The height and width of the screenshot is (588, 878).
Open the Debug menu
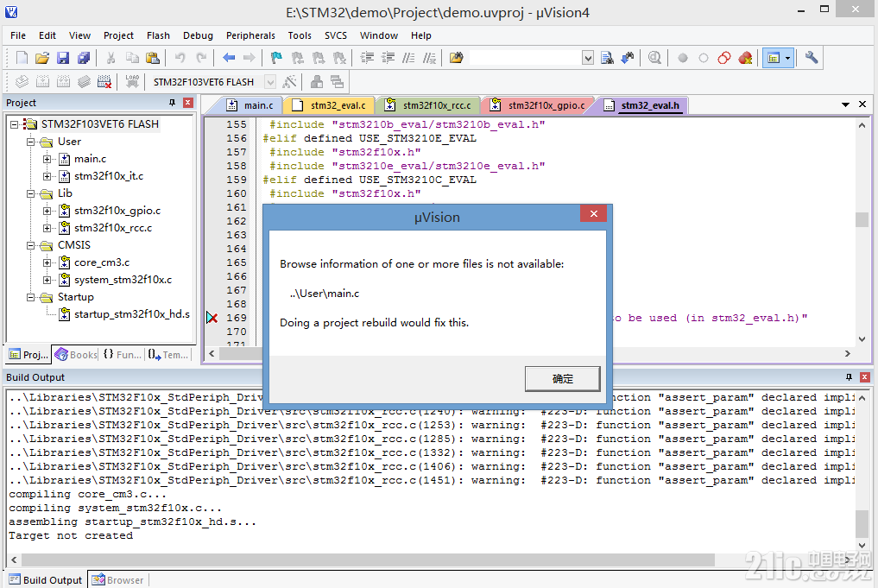pyautogui.click(x=198, y=35)
